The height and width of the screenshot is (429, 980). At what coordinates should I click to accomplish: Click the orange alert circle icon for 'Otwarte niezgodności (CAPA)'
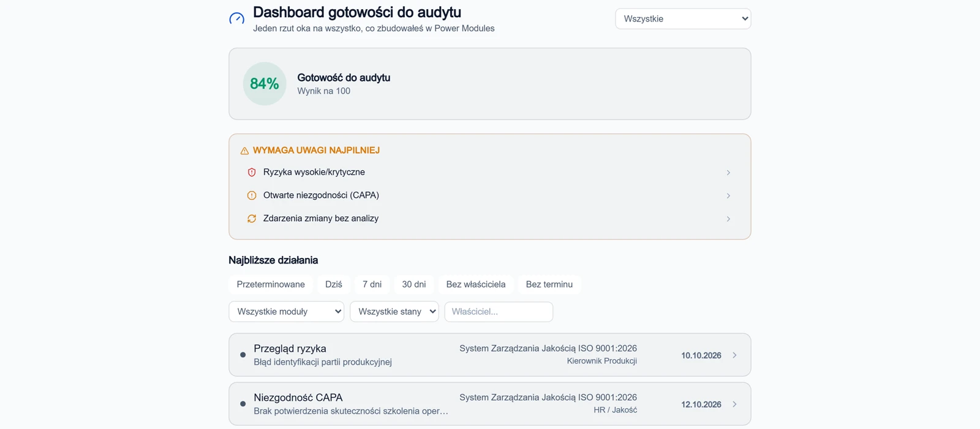(x=252, y=196)
